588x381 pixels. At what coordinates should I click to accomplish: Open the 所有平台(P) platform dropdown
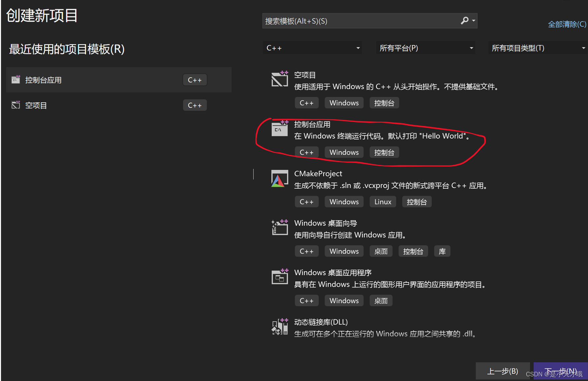pos(425,48)
